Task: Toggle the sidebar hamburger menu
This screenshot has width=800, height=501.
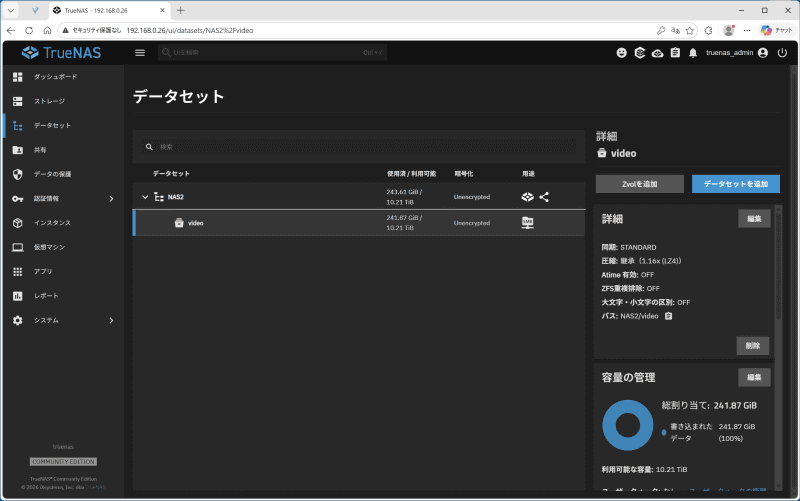Action: click(140, 53)
